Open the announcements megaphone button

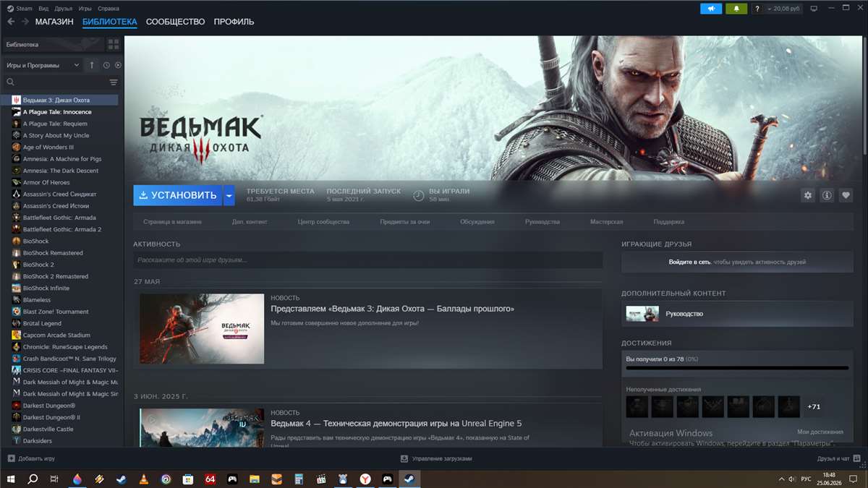coord(711,9)
